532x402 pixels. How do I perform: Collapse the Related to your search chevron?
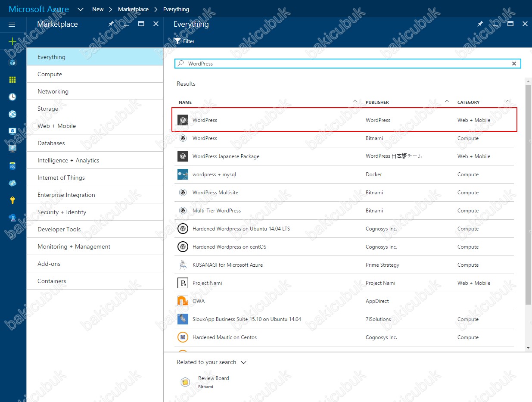click(243, 362)
